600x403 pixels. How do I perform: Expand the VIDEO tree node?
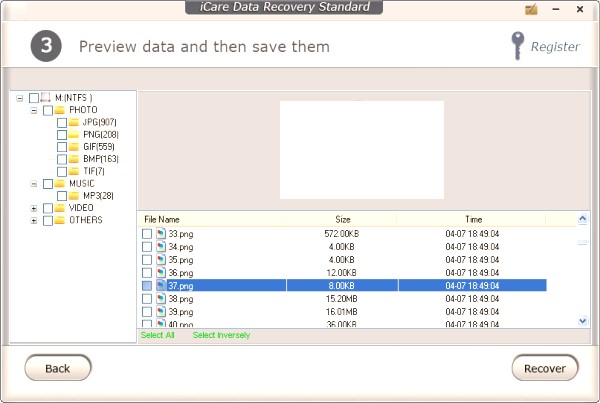[34, 209]
